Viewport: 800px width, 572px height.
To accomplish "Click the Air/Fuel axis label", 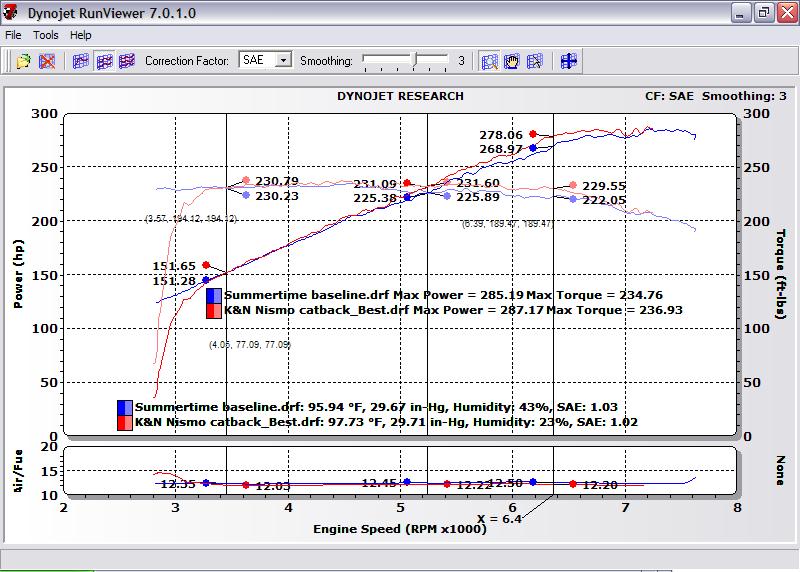I will pyautogui.click(x=18, y=470).
